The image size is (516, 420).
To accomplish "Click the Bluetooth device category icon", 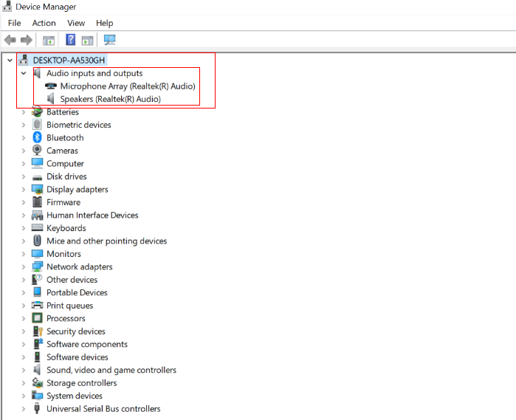I will (37, 138).
